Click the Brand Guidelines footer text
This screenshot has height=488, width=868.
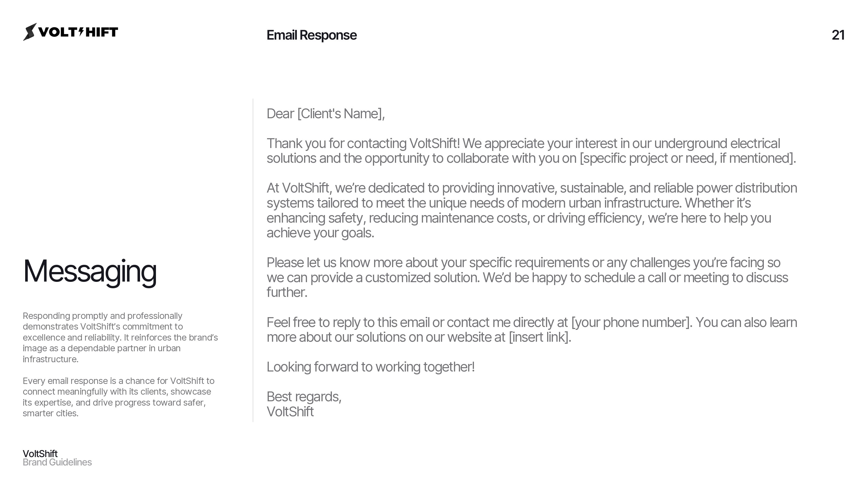click(57, 462)
